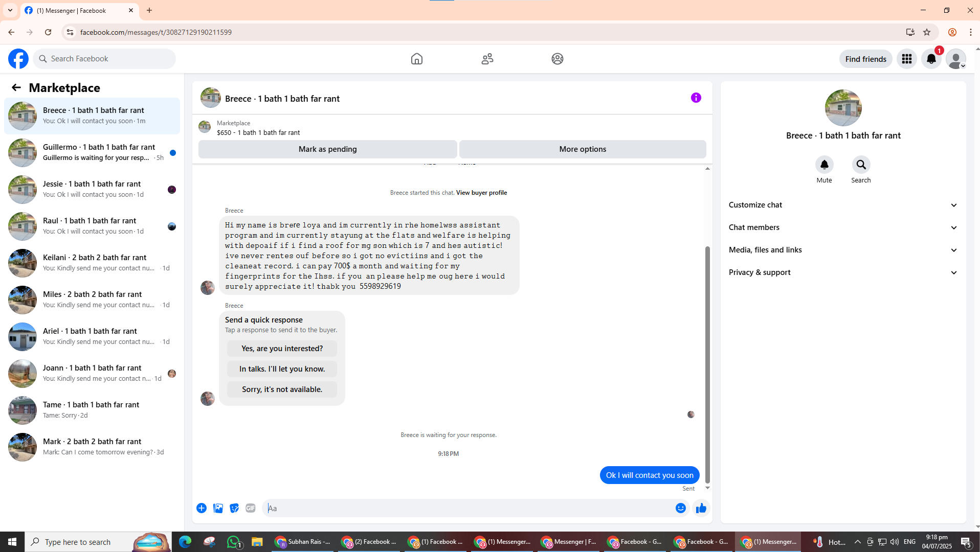
Task: Choose a sticker
Action: (x=234, y=508)
